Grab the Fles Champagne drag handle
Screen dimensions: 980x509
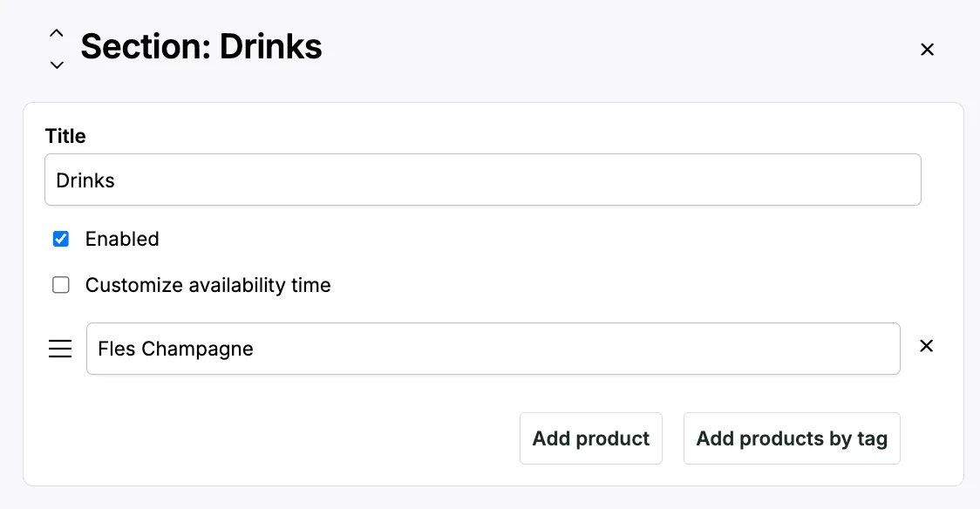60,350
